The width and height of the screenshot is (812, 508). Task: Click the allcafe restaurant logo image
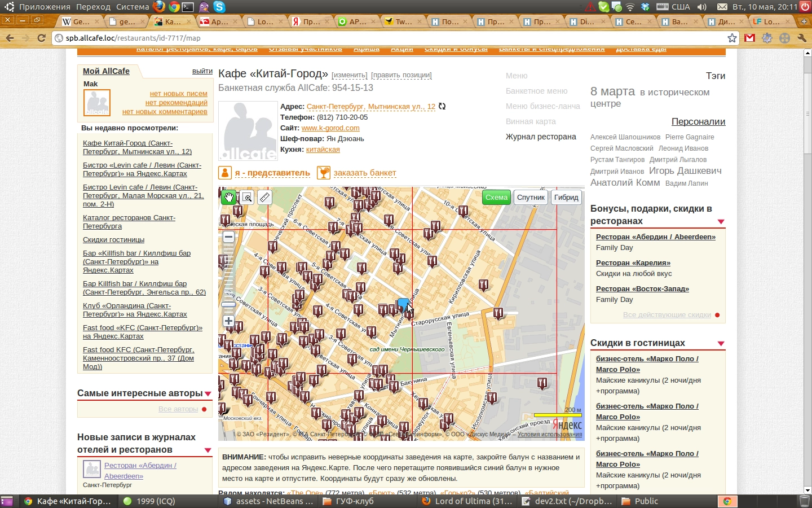click(x=248, y=131)
